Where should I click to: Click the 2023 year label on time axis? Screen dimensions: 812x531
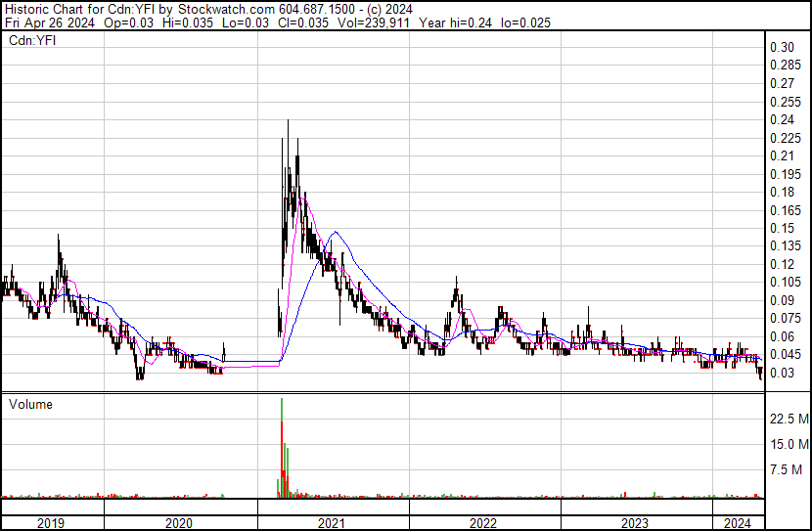click(635, 523)
